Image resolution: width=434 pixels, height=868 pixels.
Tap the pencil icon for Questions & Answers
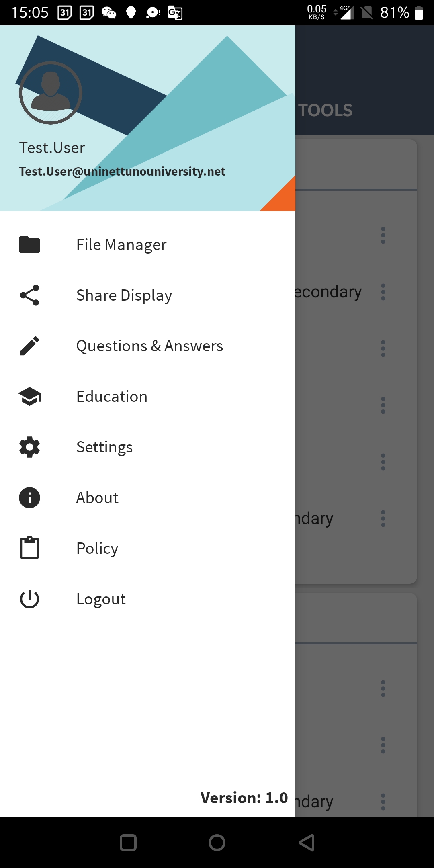[x=29, y=346]
